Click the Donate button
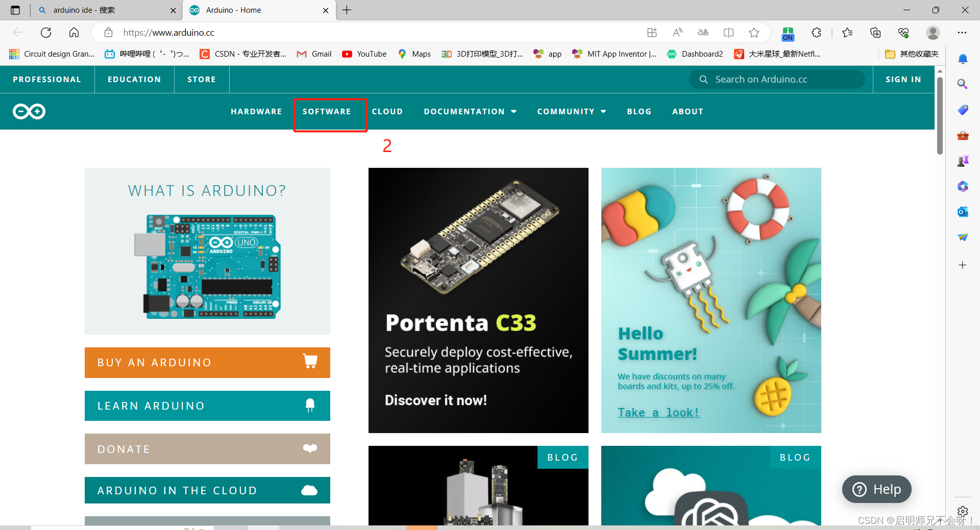This screenshot has width=980, height=530. point(207,449)
